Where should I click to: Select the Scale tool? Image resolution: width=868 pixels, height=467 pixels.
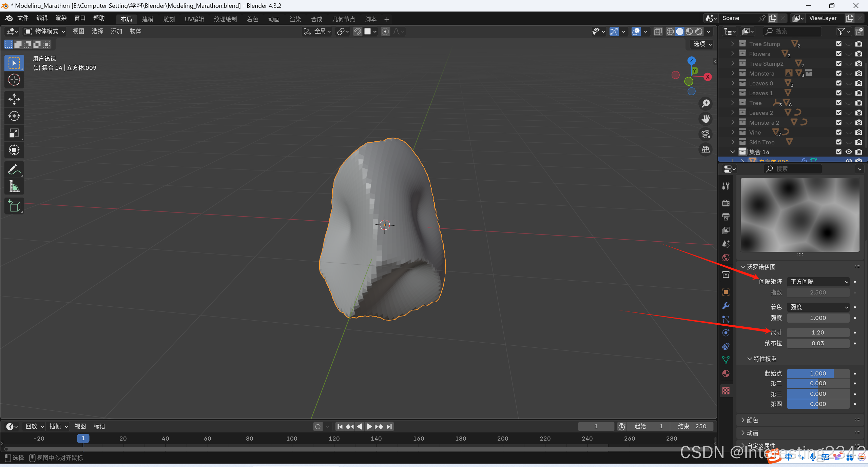[x=14, y=133]
